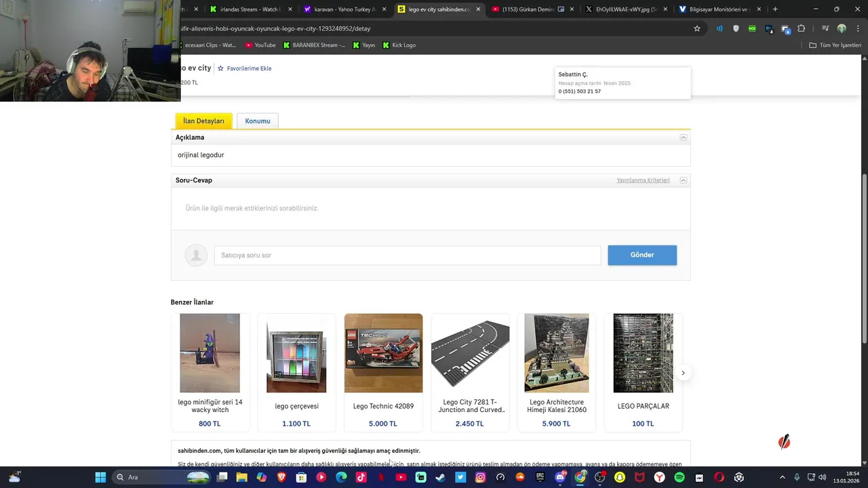Viewport: 868px width, 488px height.
Task: Open Opera browser from taskbar
Action: 719,477
